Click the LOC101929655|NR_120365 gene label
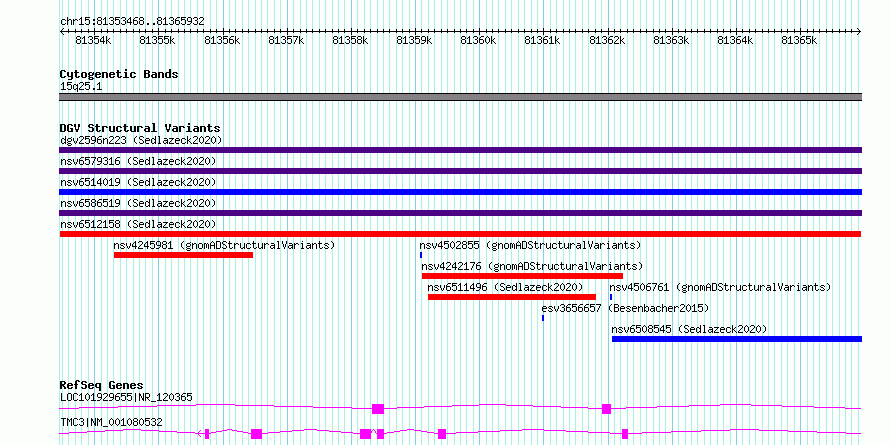The image size is (890, 445). [x=127, y=397]
